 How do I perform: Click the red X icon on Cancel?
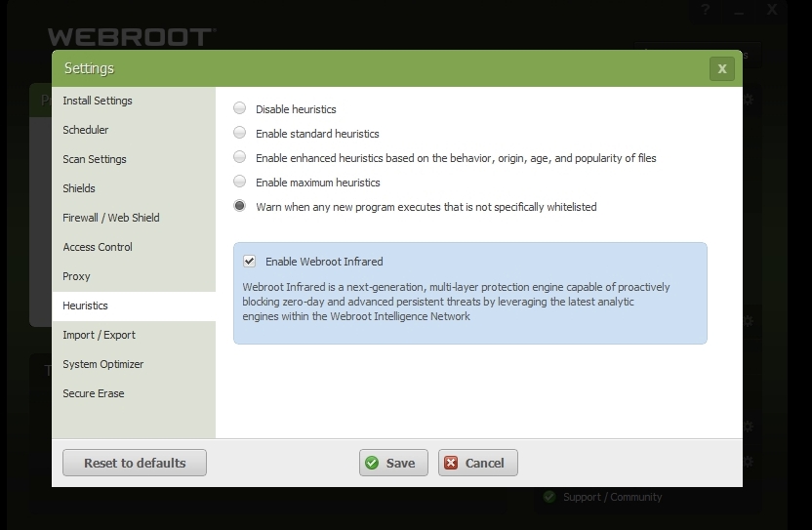(x=451, y=463)
